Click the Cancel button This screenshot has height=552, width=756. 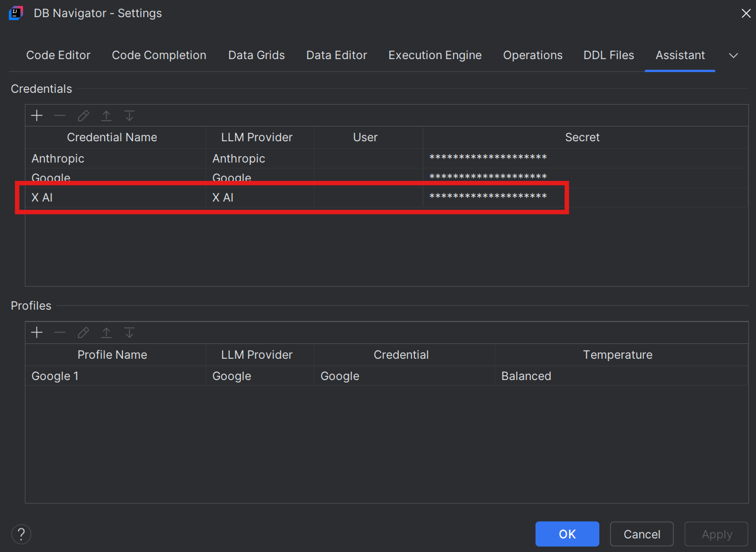[x=642, y=534]
